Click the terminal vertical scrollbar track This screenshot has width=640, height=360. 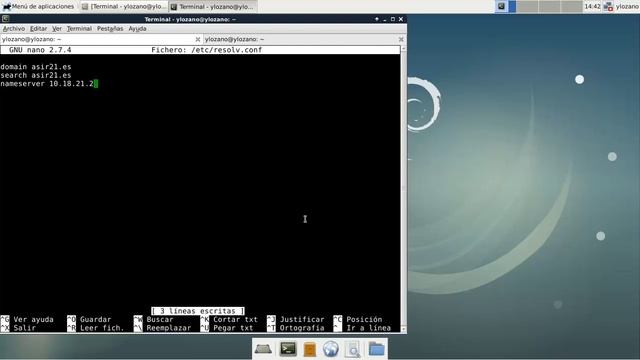click(x=403, y=189)
